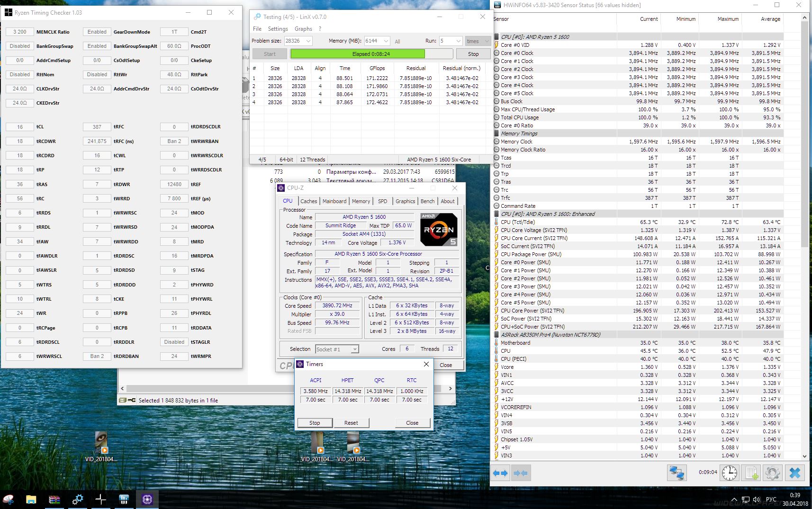The image size is (812, 509).
Task: Click the GFlops column header in LinX
Action: (377, 68)
